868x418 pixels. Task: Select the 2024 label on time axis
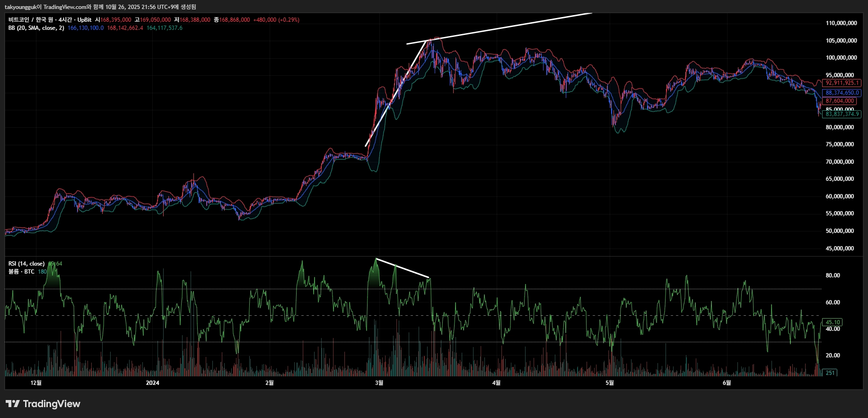click(152, 383)
